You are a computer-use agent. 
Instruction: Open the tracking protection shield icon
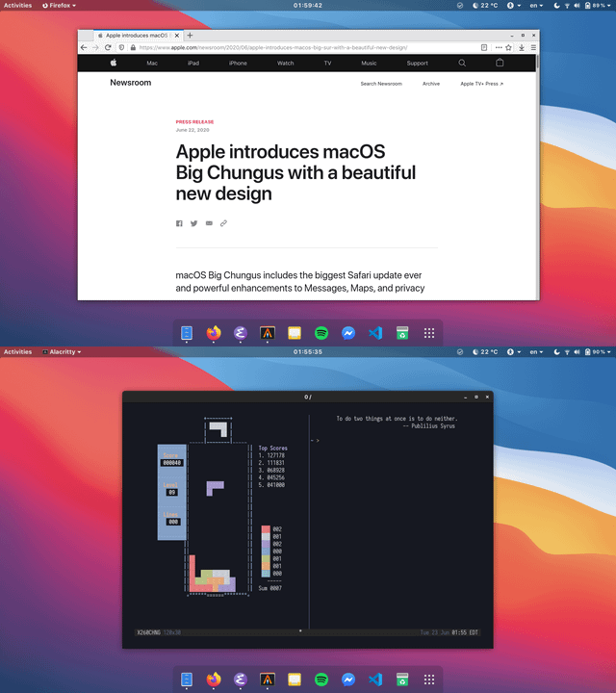point(121,47)
